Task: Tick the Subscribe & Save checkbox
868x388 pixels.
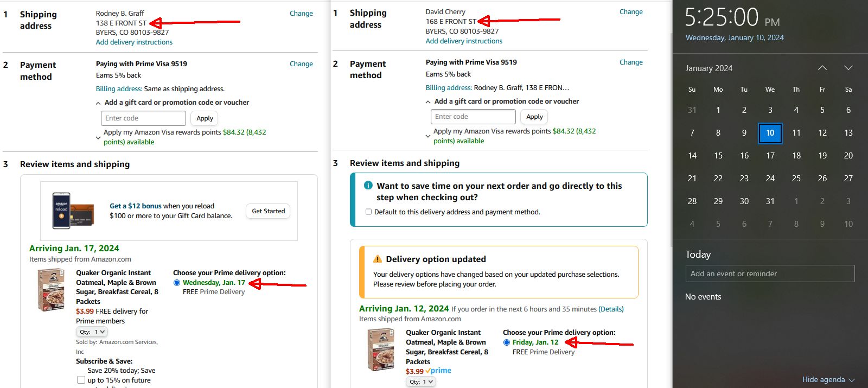Action: (x=81, y=380)
